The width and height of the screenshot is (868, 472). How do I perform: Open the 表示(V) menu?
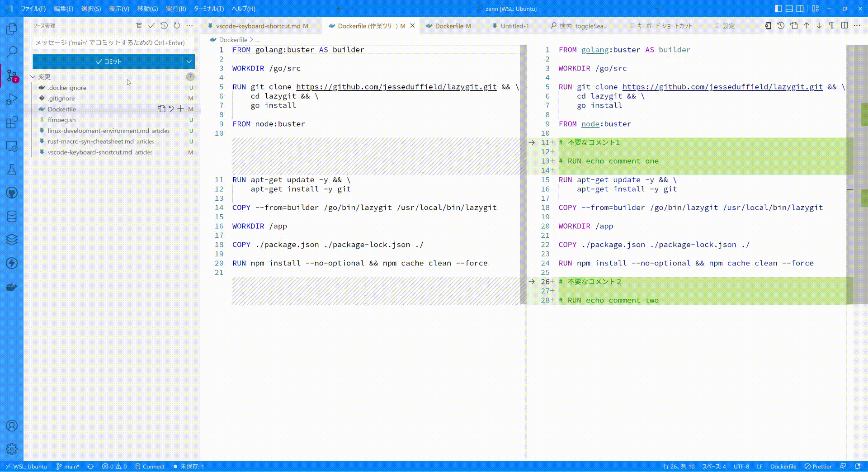coord(119,9)
